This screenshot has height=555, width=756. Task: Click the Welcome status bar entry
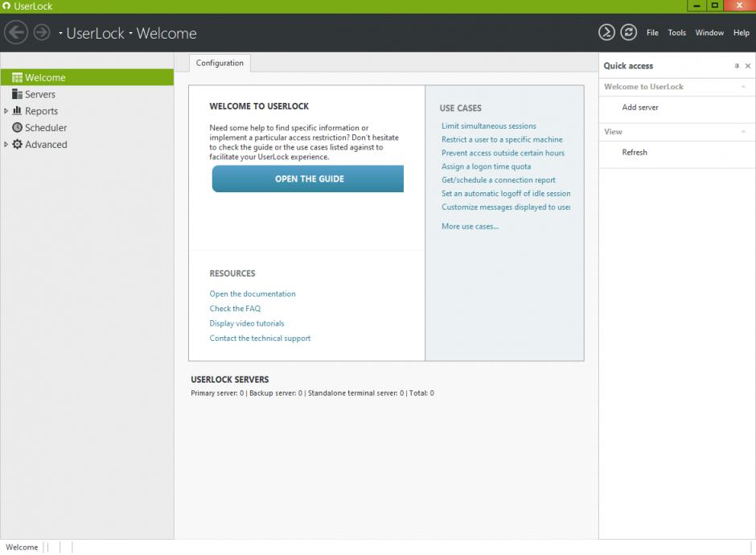click(x=22, y=547)
